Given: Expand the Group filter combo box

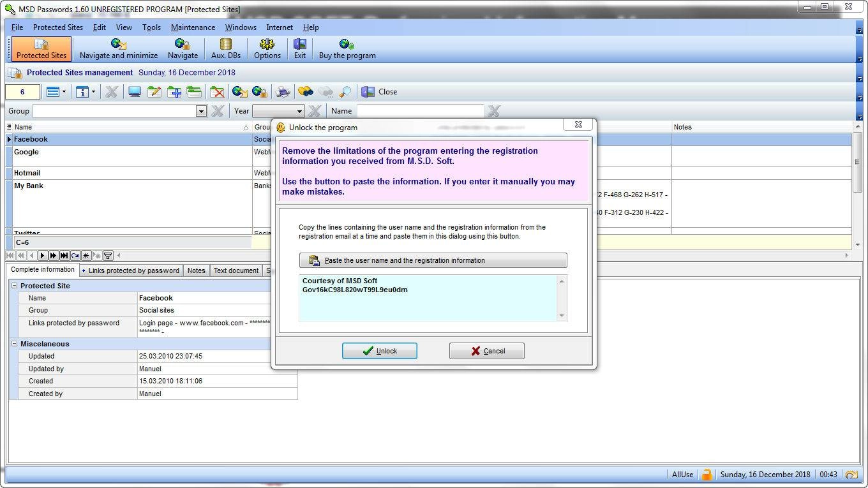Looking at the screenshot, I should point(201,111).
